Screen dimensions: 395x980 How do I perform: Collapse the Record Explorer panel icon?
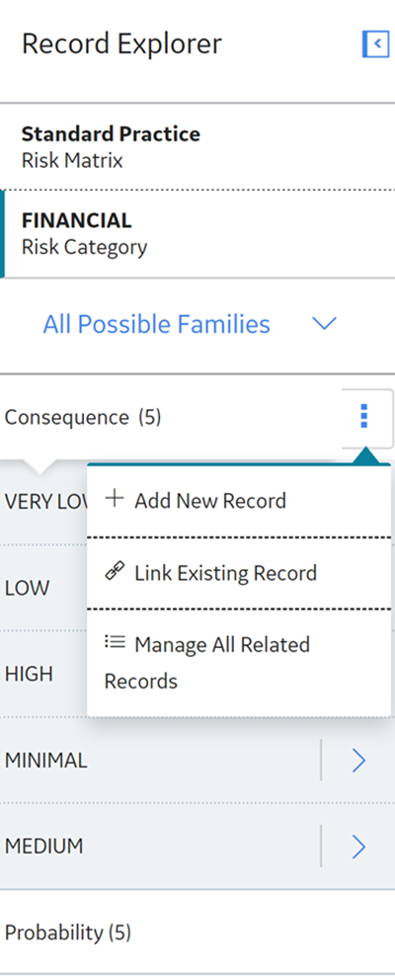(375, 44)
